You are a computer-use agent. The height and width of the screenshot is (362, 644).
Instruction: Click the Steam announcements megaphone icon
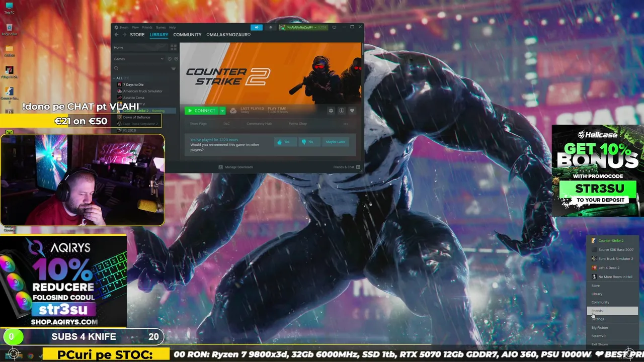(x=257, y=27)
